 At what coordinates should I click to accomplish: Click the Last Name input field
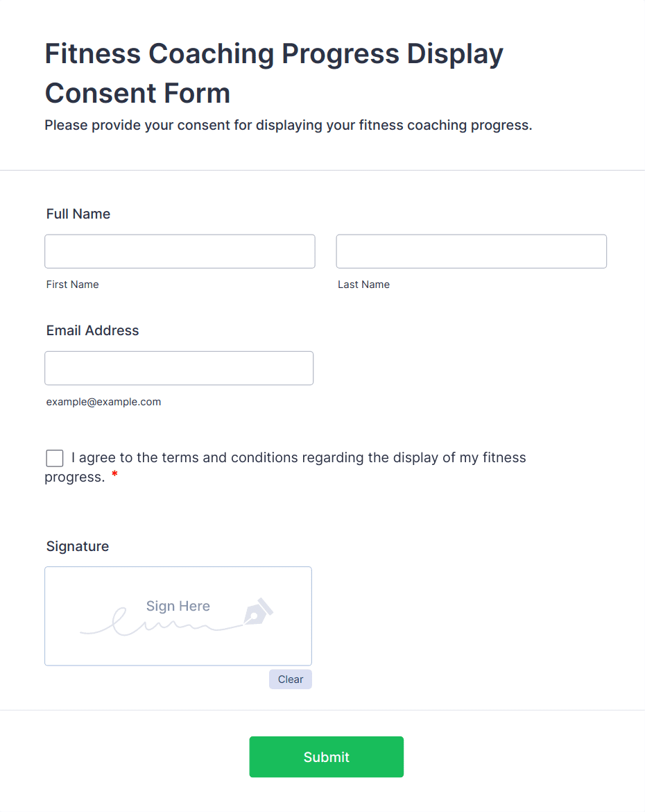coord(471,251)
